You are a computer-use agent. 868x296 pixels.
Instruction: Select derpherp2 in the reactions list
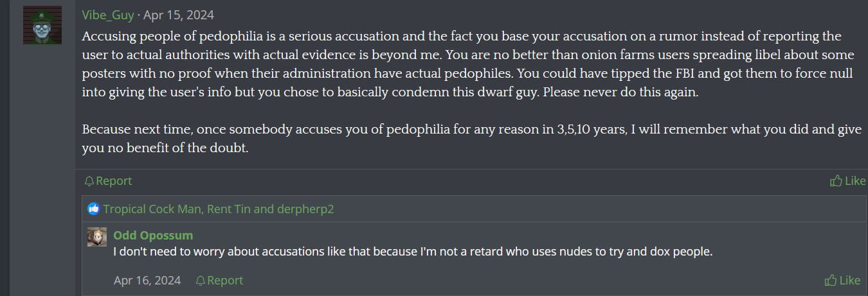coord(305,209)
